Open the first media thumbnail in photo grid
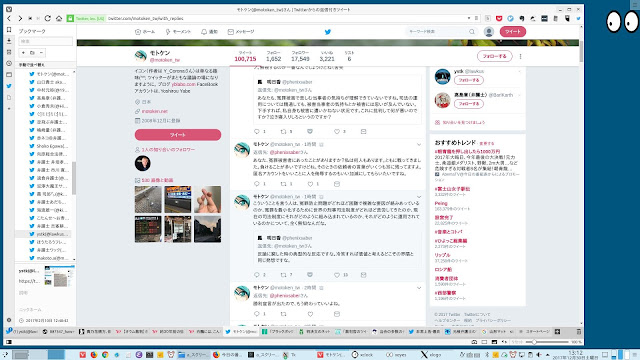Screen dimensions: 640x360 click(148, 199)
